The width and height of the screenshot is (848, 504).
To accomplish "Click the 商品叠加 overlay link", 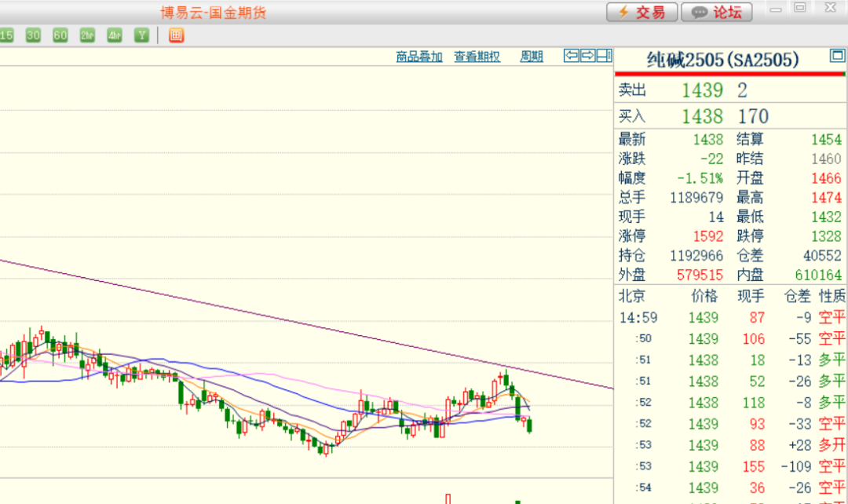I will (419, 57).
